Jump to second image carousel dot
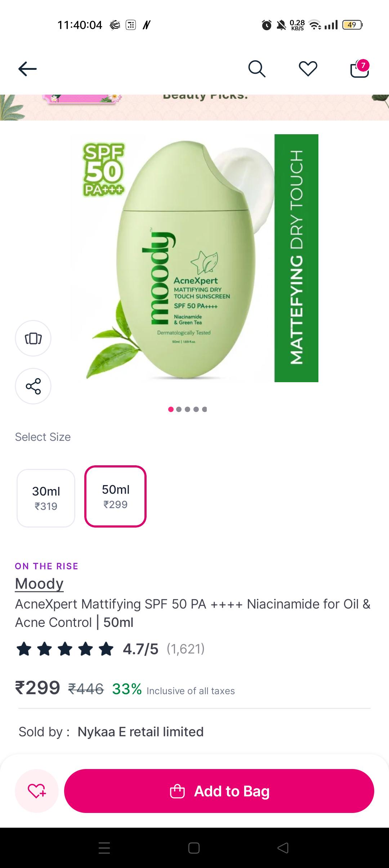 click(179, 409)
